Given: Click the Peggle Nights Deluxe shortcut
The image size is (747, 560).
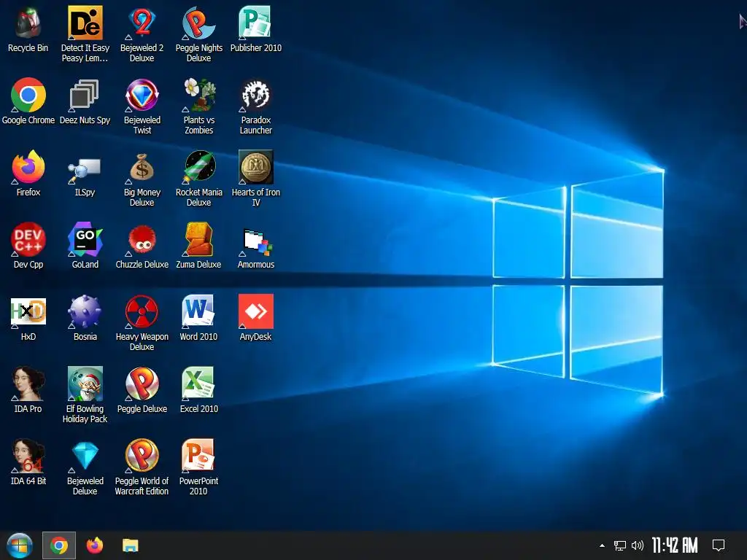Looking at the screenshot, I should [x=199, y=34].
